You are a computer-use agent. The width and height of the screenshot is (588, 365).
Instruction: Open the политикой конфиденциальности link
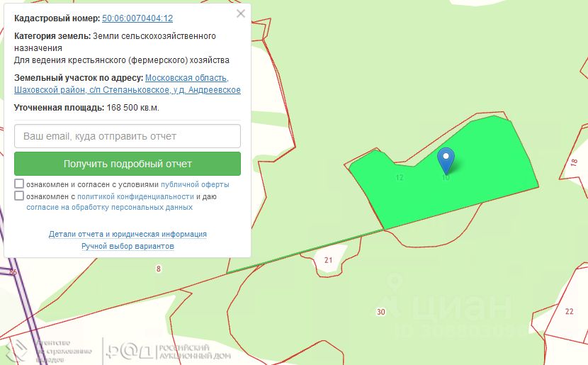tap(135, 196)
